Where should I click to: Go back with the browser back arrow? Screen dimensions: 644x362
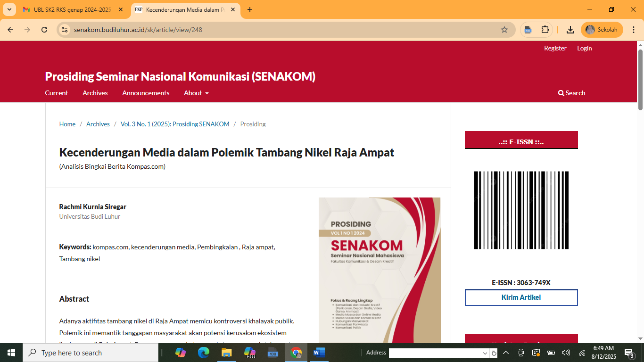click(x=10, y=30)
